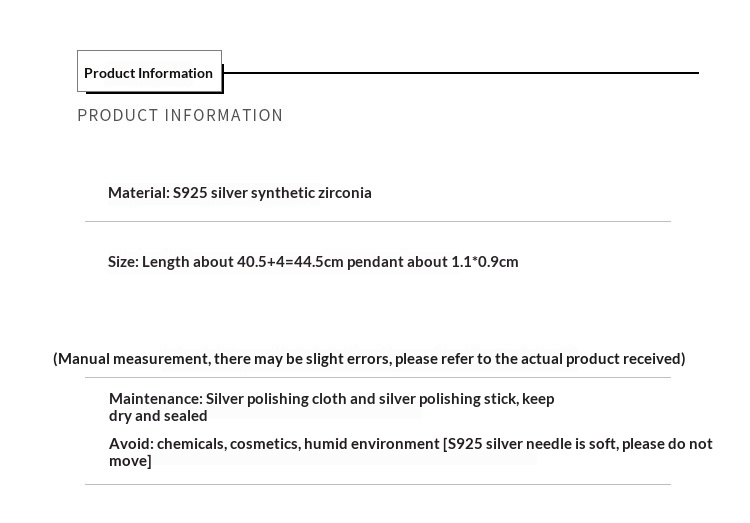
Task: Click the uppercase PRODUCT INFORMATION heading
Action: pos(180,116)
